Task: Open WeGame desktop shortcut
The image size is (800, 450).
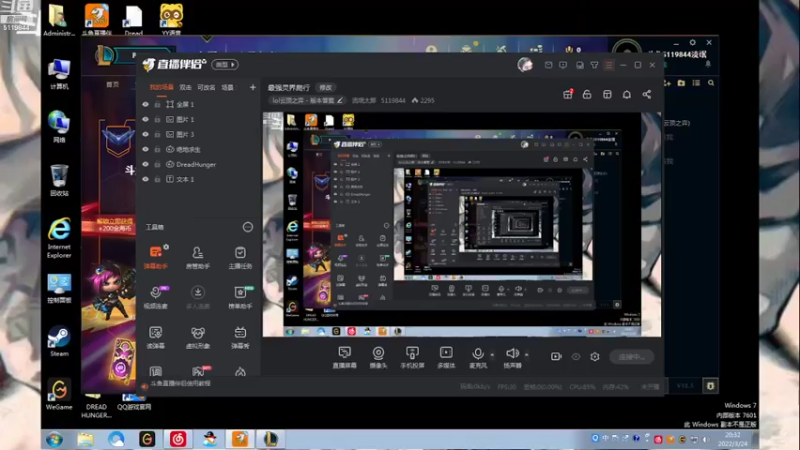Action: tap(59, 395)
